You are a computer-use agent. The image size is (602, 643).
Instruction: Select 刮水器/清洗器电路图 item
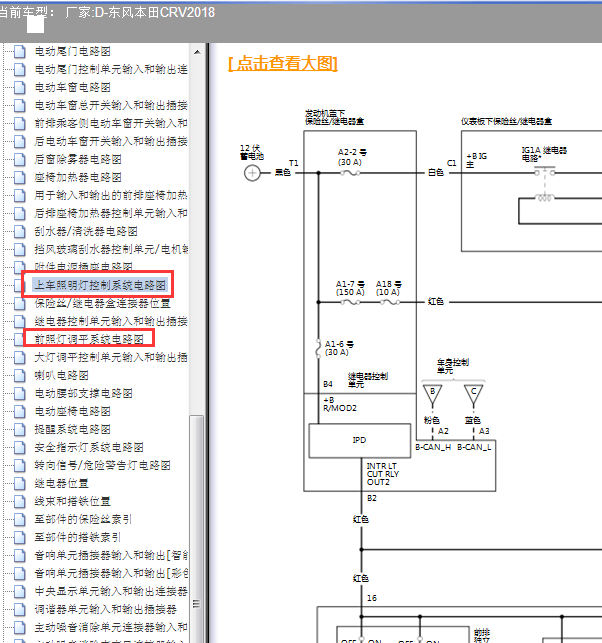(86, 231)
